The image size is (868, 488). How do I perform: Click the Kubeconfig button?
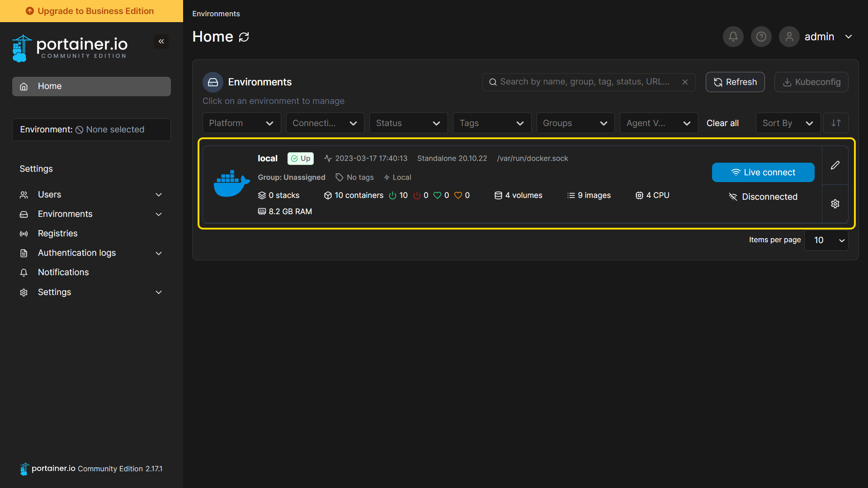pyautogui.click(x=811, y=82)
